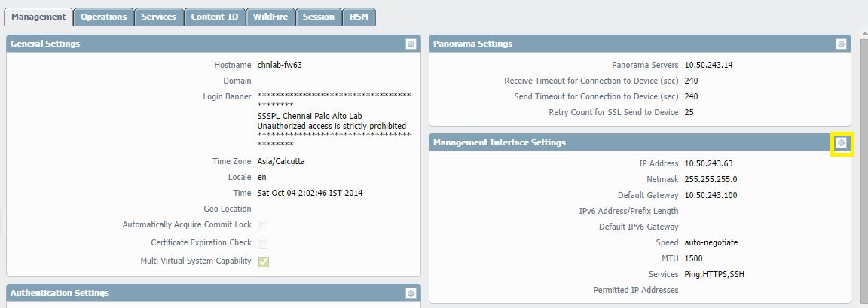Toggle Multi Virtual System Capability checkbox
Screen dimensions: 868x308
click(x=263, y=261)
